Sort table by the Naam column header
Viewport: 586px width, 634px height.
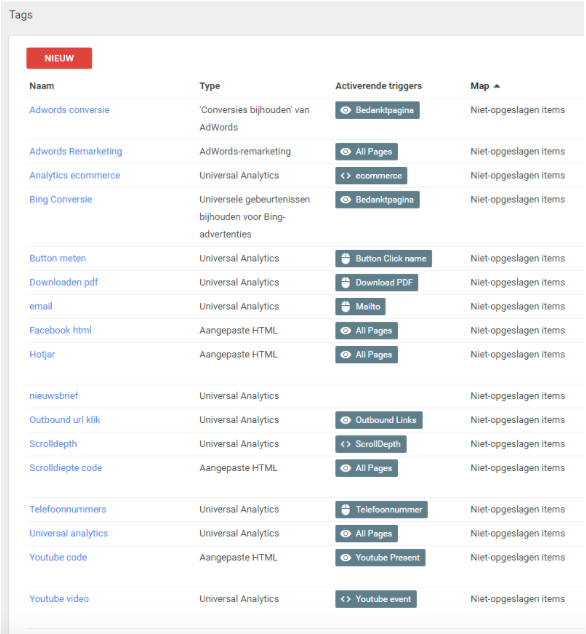click(42, 86)
